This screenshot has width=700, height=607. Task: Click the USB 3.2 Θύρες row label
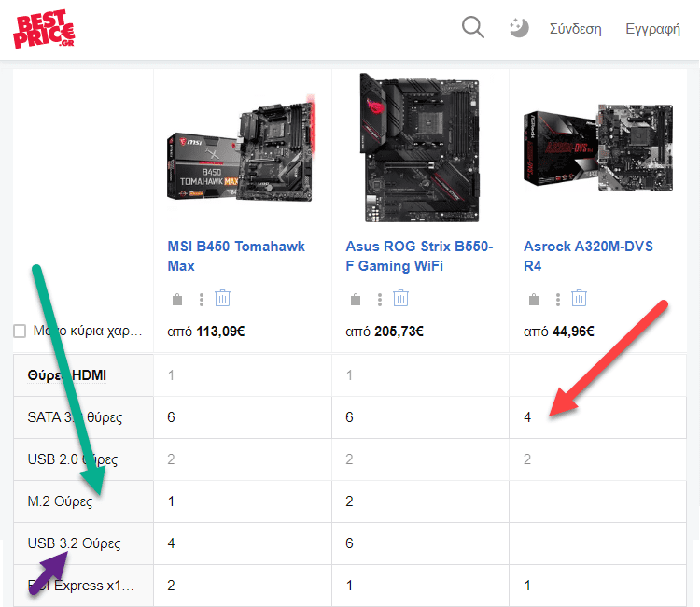(74, 543)
